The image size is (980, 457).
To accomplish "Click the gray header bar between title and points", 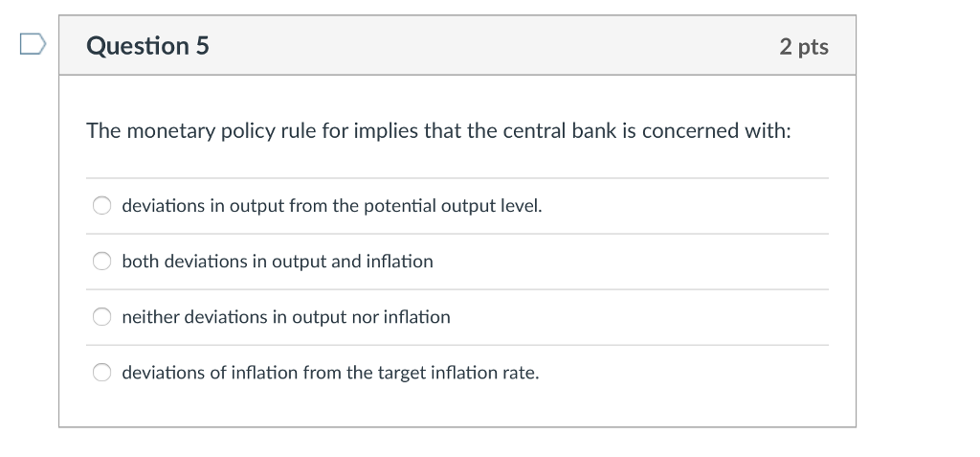I will [x=494, y=46].
